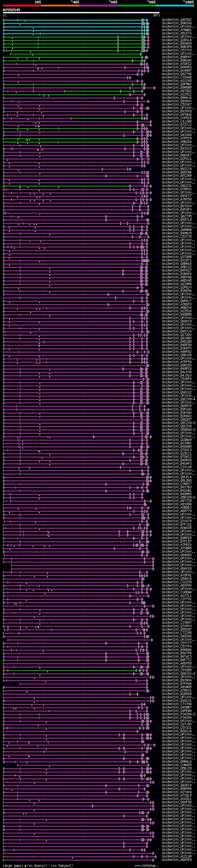Select label UniRef100_C0P915
Image resolution: width=197 pixels, height=868 pixels.
(x=177, y=118)
